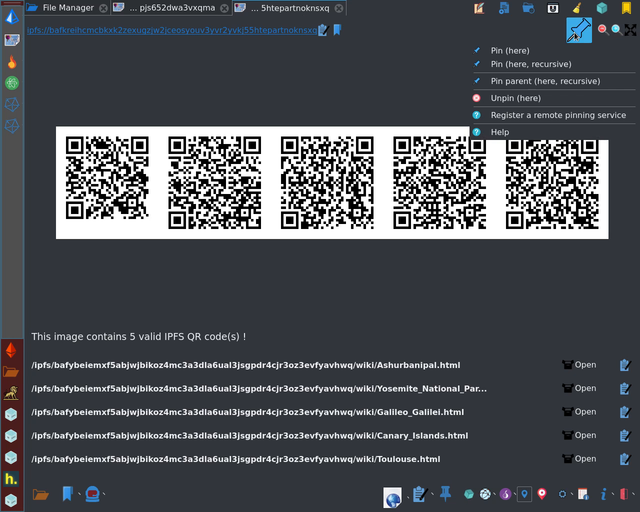Select the Galileo_Galilei.html path text
Viewport: 640px width, 512px height.
click(x=247, y=412)
